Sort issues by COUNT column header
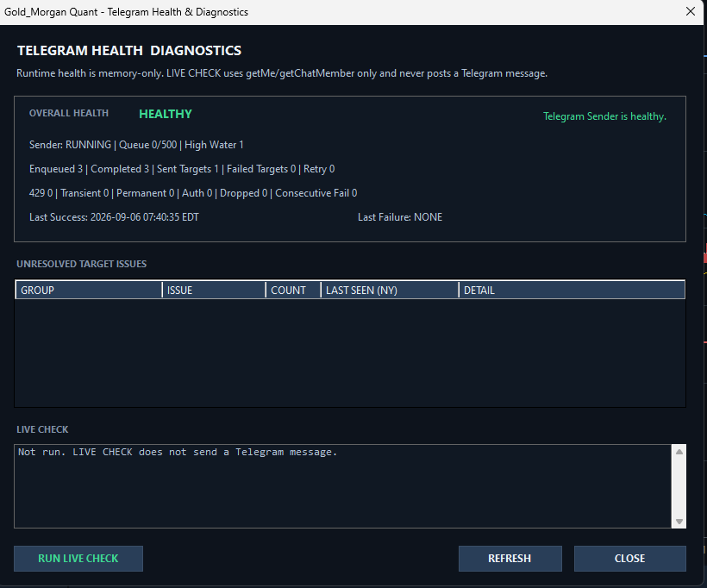Viewport: 707px width, 588px height. click(293, 290)
